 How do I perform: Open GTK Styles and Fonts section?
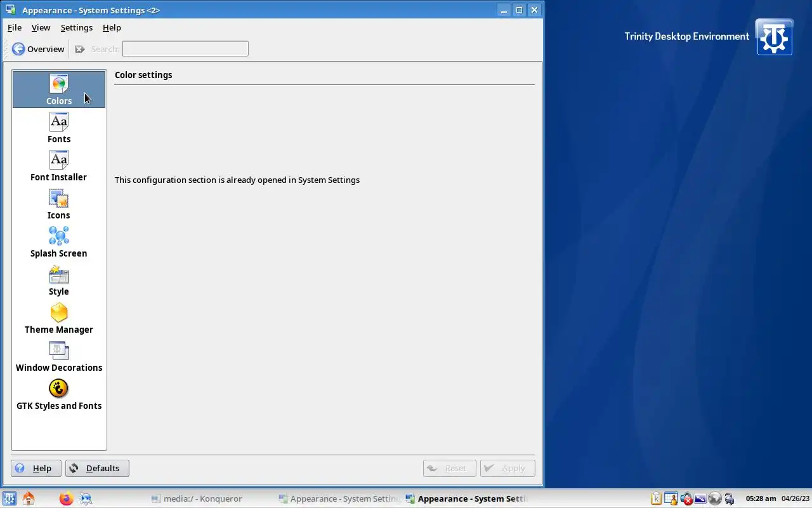pyautogui.click(x=59, y=394)
